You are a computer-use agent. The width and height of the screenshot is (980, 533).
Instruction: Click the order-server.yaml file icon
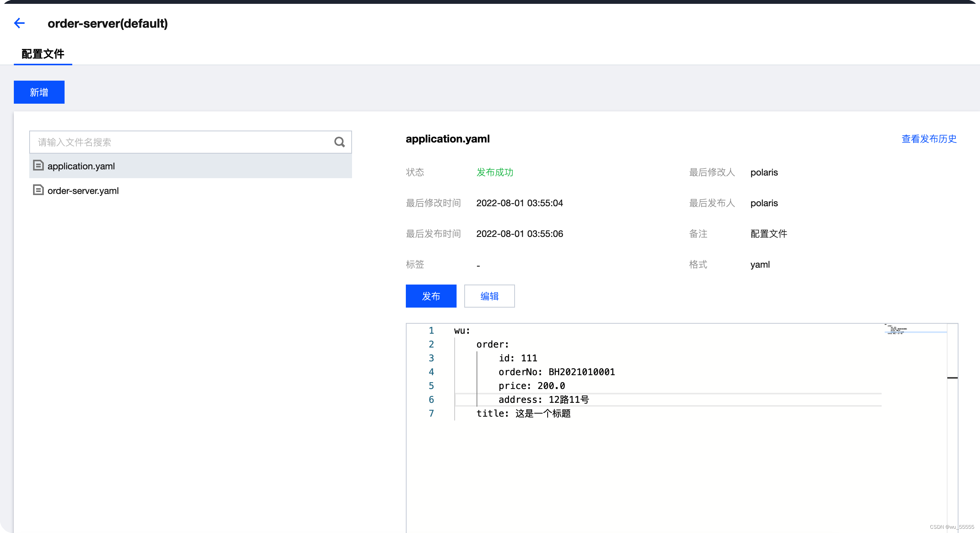click(x=38, y=190)
